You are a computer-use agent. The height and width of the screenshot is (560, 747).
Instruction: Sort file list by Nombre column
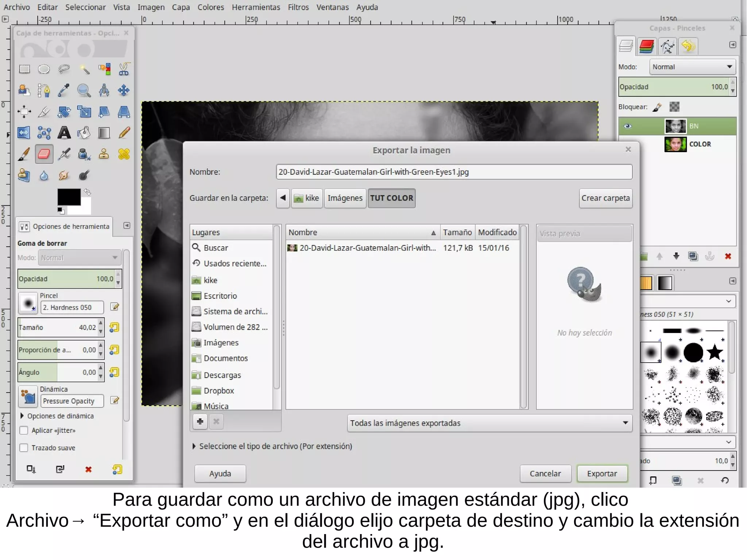click(x=363, y=232)
